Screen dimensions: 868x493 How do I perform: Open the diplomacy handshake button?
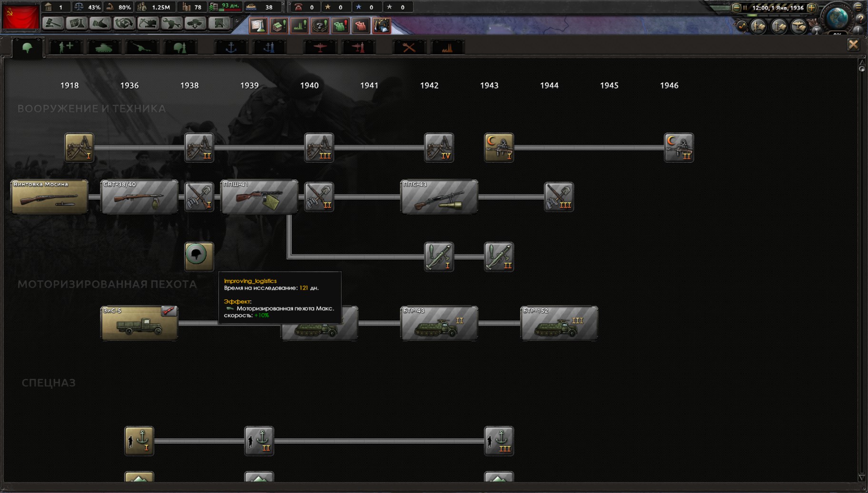point(100,23)
